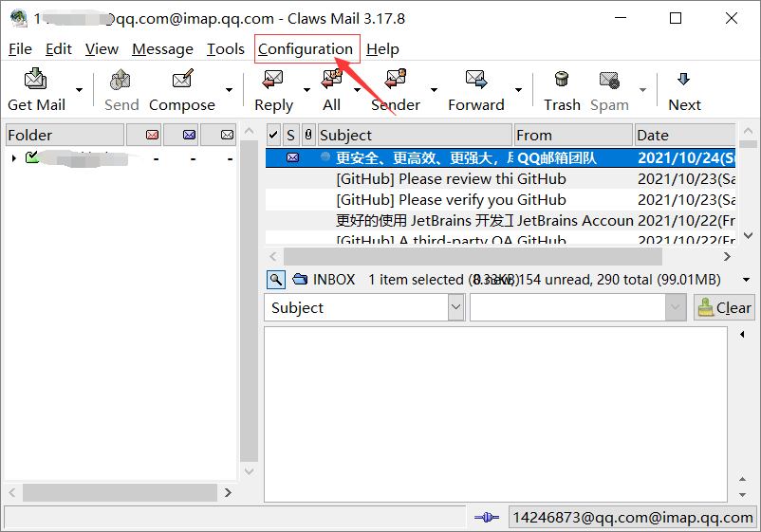Click the account selector in the status bar
This screenshot has width=761, height=532.
click(633, 518)
